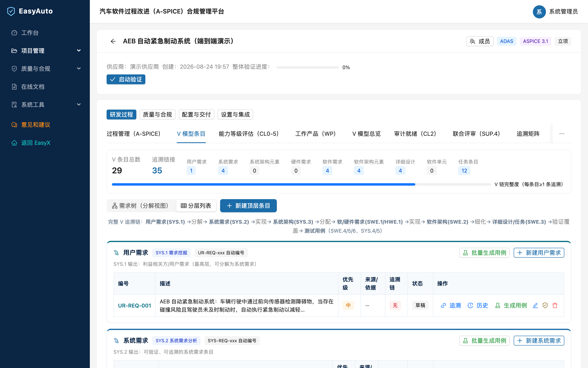
Task: Click the edit pencil icon for UR-REQ-001
Action: pyautogui.click(x=535, y=306)
